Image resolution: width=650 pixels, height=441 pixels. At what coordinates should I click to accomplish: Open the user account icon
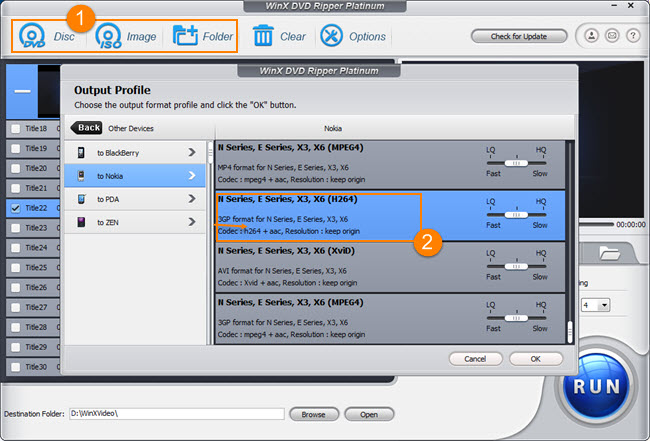click(591, 36)
